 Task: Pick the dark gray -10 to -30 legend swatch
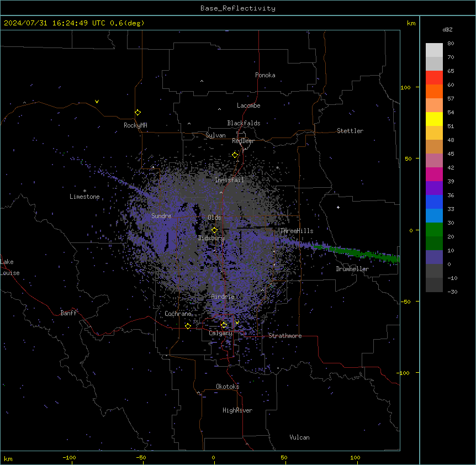click(434, 285)
